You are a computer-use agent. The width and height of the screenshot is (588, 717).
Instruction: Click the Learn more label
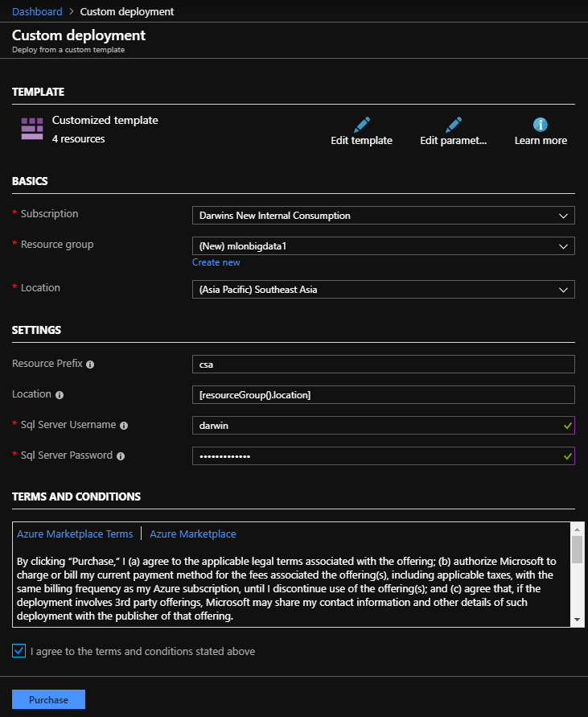541,140
